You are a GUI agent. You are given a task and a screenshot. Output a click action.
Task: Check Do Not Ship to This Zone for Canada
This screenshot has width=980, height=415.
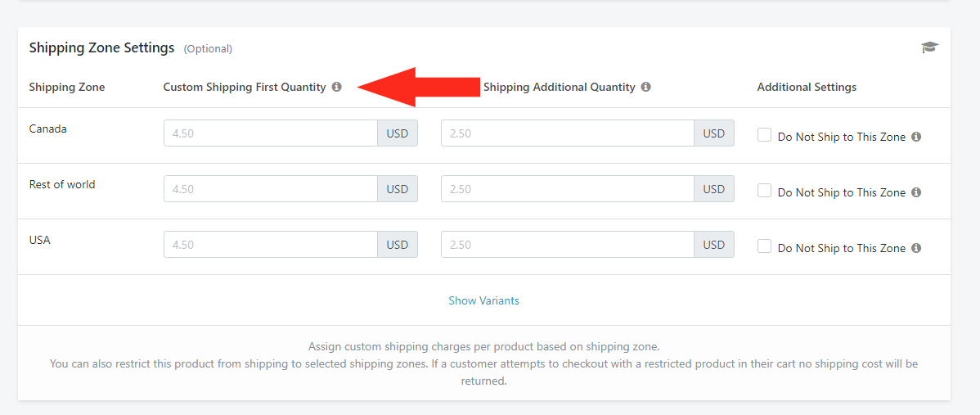coord(764,135)
